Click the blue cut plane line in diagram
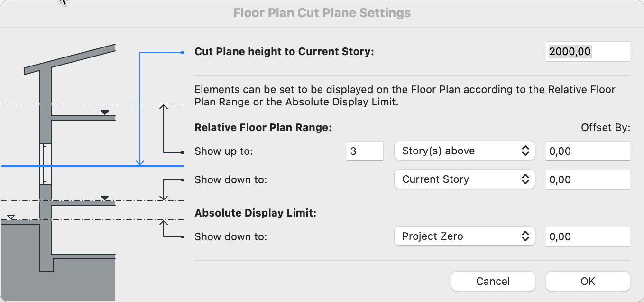The height and width of the screenshot is (302, 644). tap(92, 166)
